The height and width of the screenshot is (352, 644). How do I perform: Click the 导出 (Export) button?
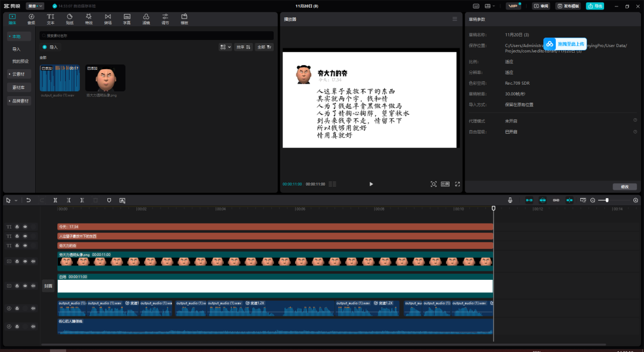[595, 6]
